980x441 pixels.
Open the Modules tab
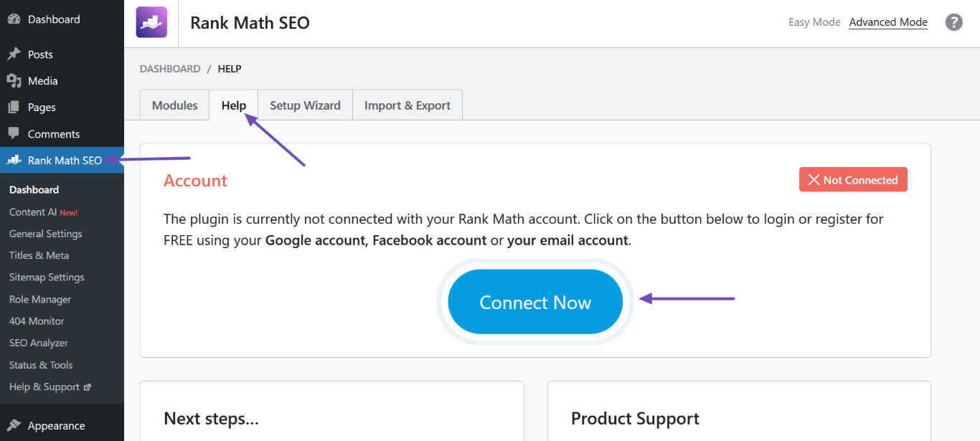pyautogui.click(x=174, y=105)
